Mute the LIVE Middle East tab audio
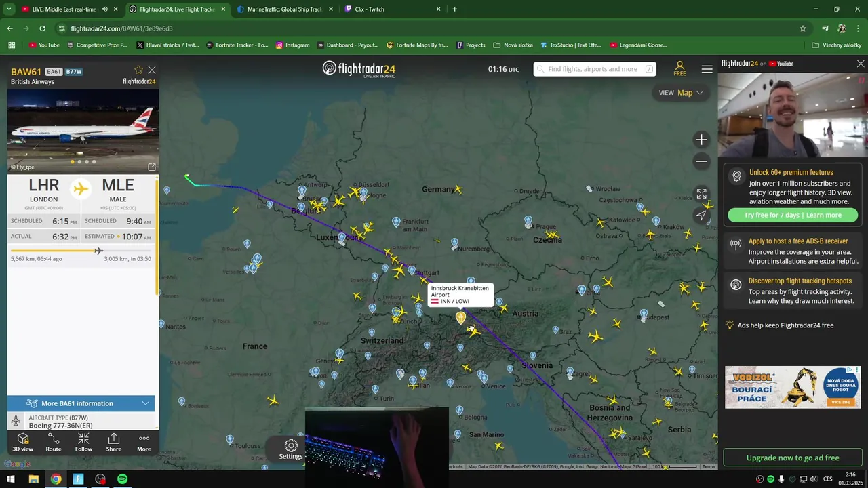Screen dimensions: 868x488 coord(104,9)
